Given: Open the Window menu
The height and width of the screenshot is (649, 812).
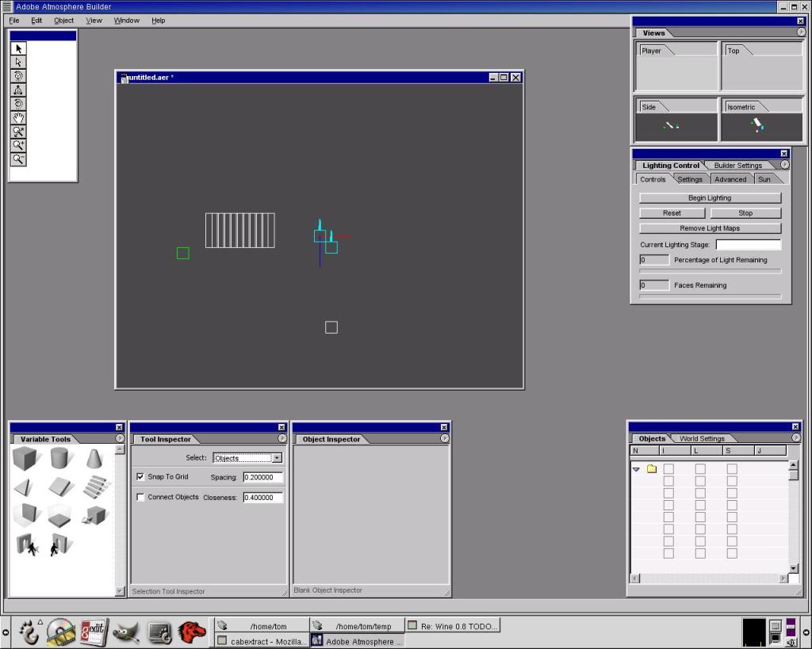Looking at the screenshot, I should coord(126,21).
